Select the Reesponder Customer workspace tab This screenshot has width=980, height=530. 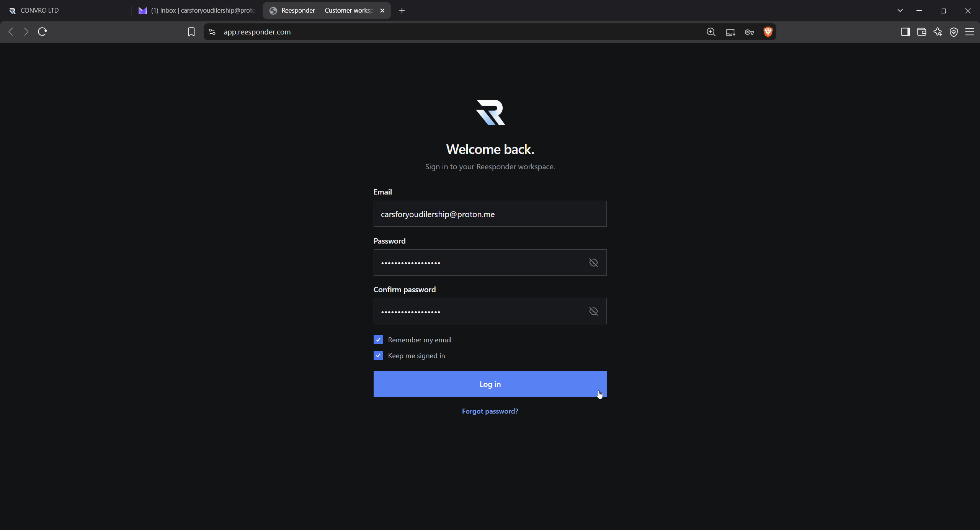(327, 11)
